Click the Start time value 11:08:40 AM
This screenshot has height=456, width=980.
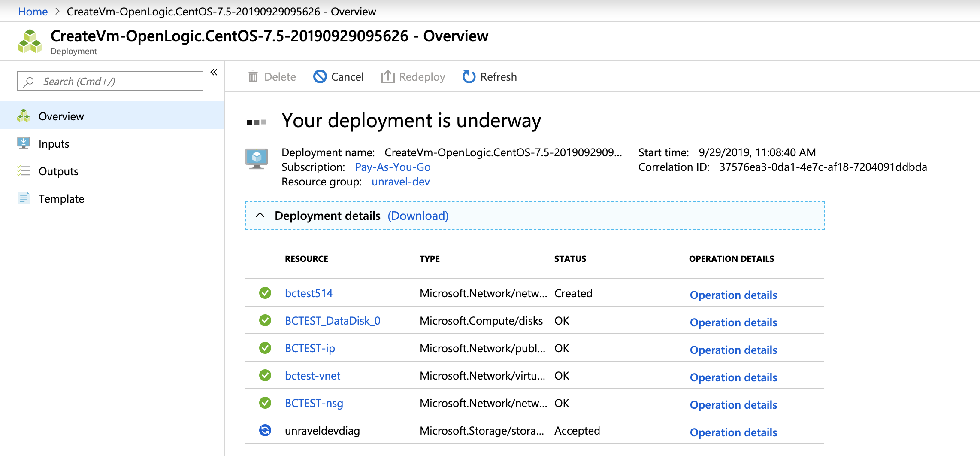tap(757, 152)
